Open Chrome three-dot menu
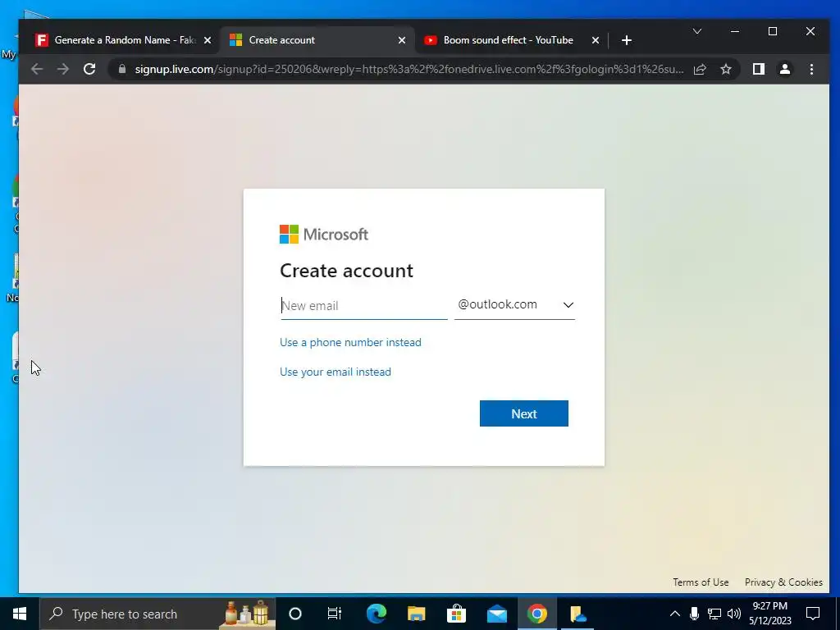Screen dimensions: 840x630 (811, 69)
